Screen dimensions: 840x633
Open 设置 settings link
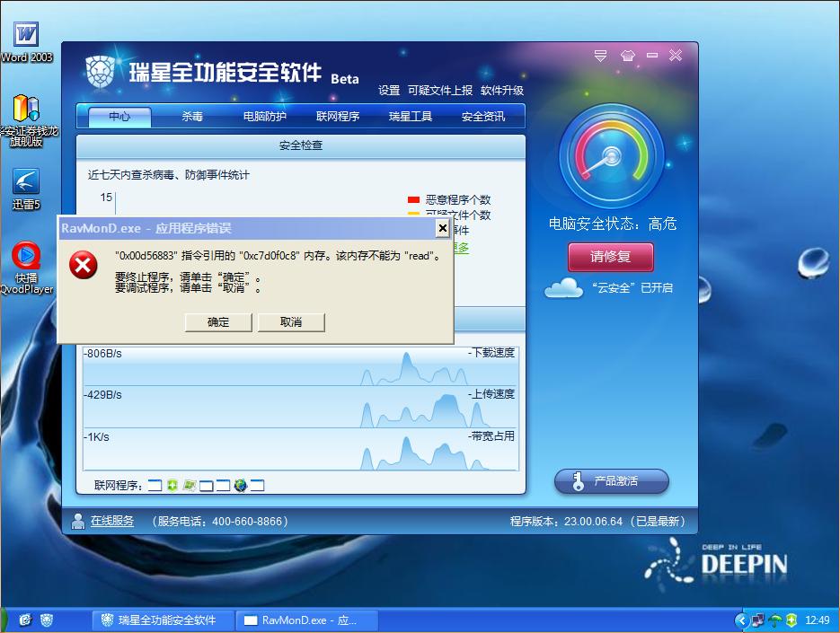pos(389,90)
